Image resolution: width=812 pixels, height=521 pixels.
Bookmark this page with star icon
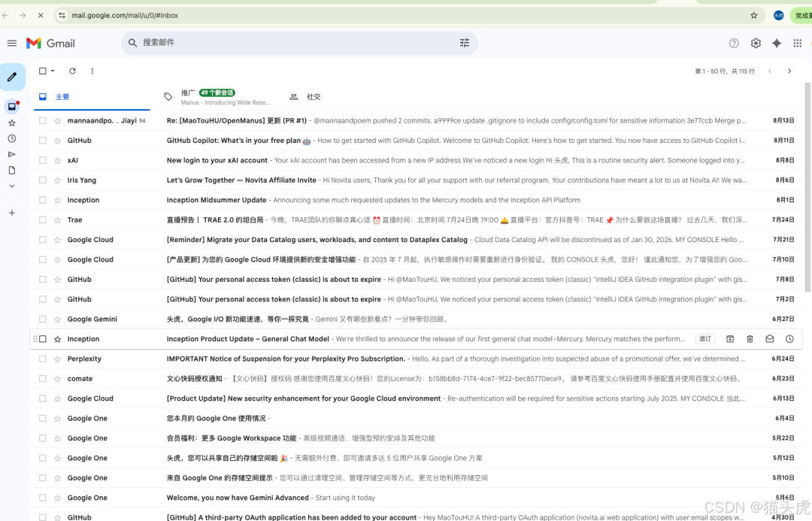(753, 16)
